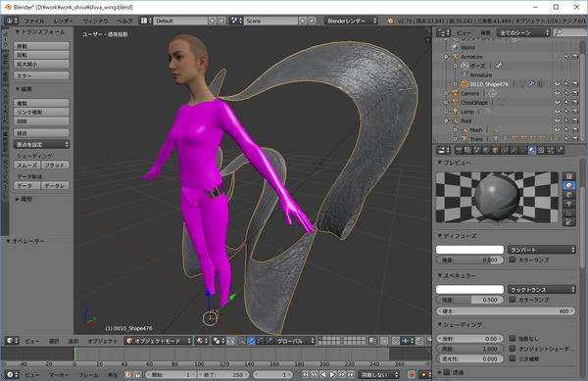Click the ミラー mirror button
This screenshot has width=588, height=381.
41,75
